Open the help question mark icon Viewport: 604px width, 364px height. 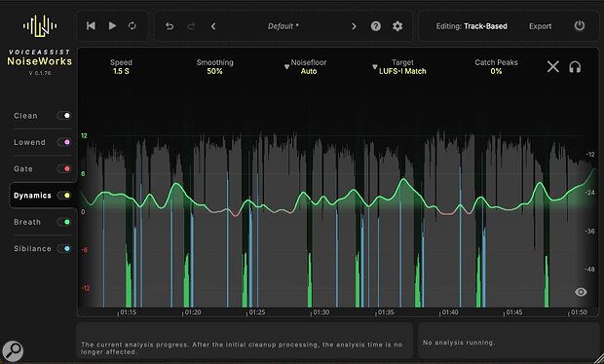(376, 26)
